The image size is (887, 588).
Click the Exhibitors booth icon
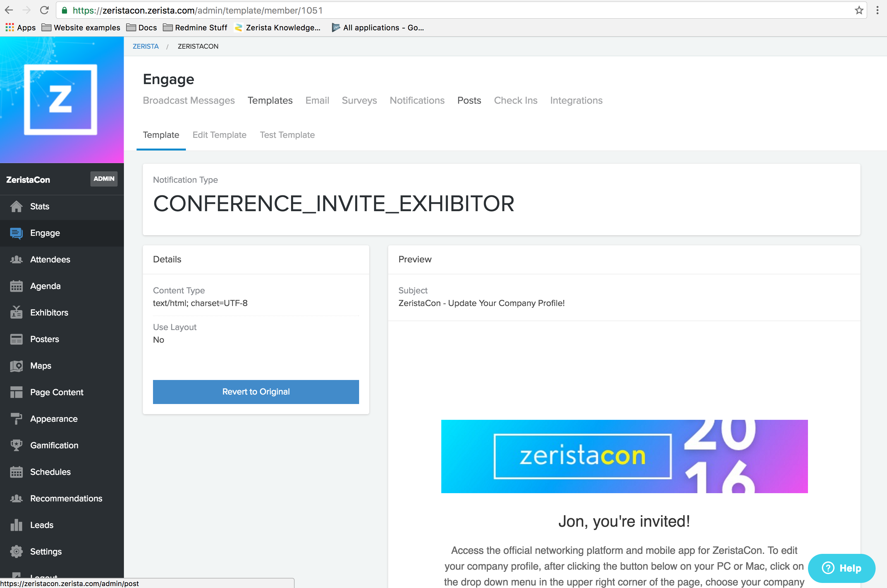pos(16,312)
